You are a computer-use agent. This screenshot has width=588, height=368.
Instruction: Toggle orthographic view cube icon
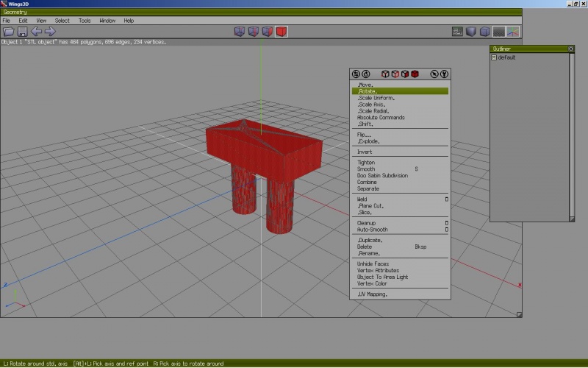click(x=485, y=32)
